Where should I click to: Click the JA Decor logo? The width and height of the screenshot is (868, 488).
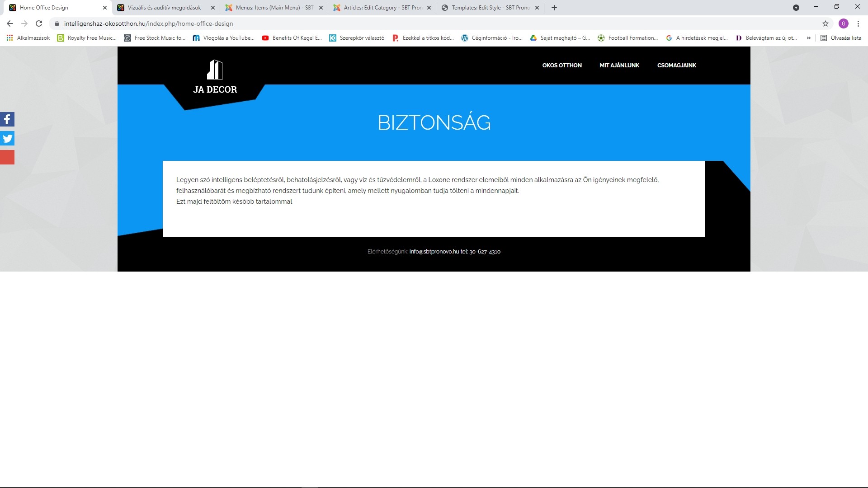point(215,77)
